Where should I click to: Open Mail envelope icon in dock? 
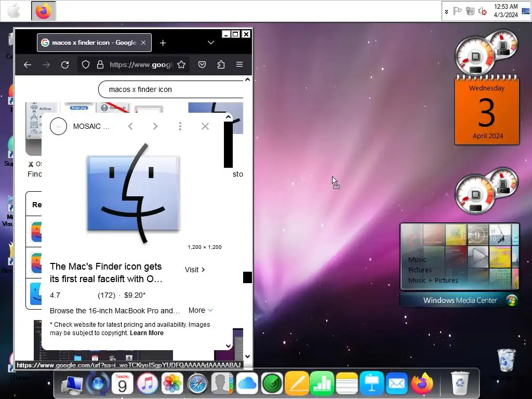[396, 383]
